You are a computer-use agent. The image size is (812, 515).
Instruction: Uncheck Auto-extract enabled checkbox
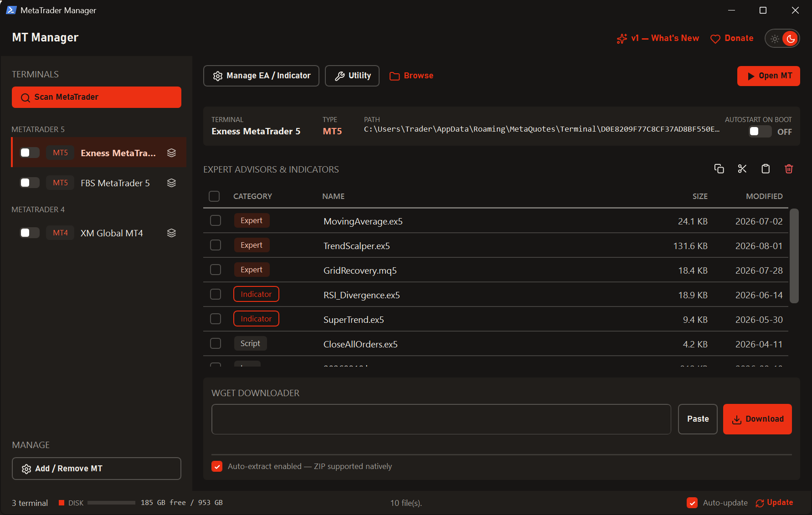[217, 466]
